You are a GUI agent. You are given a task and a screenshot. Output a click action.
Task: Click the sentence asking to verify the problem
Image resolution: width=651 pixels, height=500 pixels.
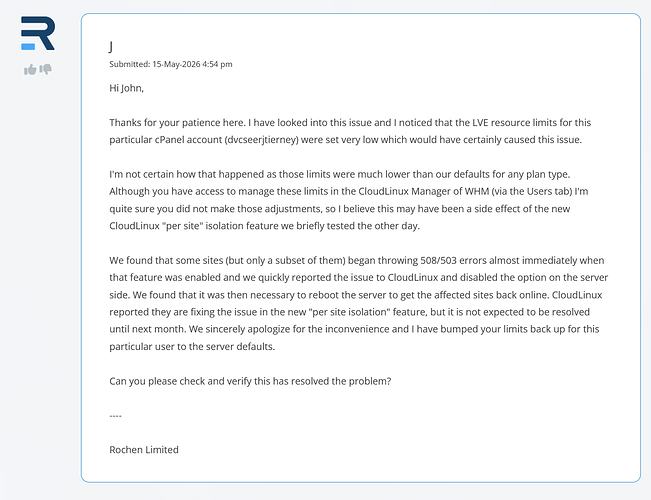coord(250,381)
